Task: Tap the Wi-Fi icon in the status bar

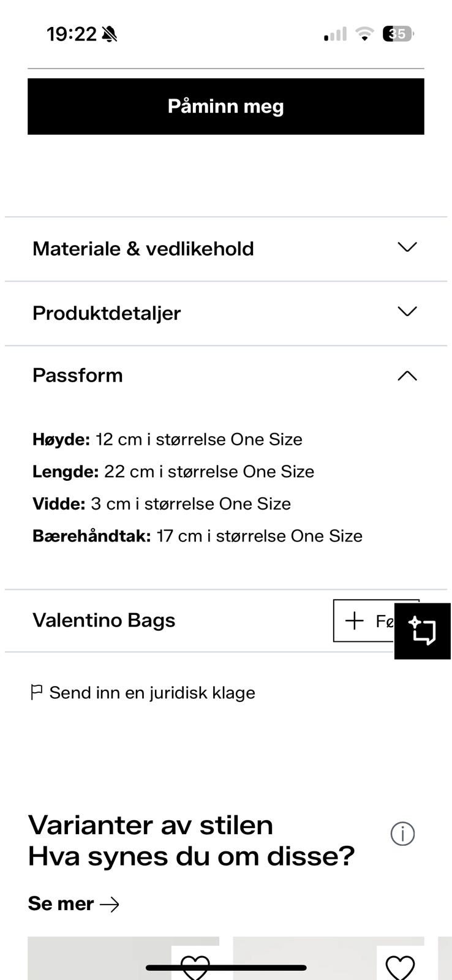Action: pyautogui.click(x=364, y=34)
